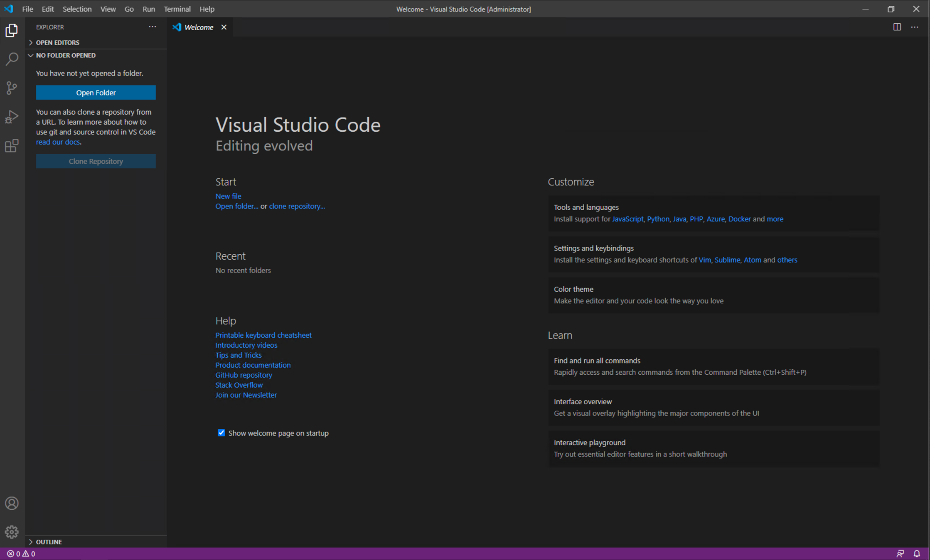Screen dimensions: 930x560
Task: Open the Manage gear icon
Action: pyautogui.click(x=12, y=532)
